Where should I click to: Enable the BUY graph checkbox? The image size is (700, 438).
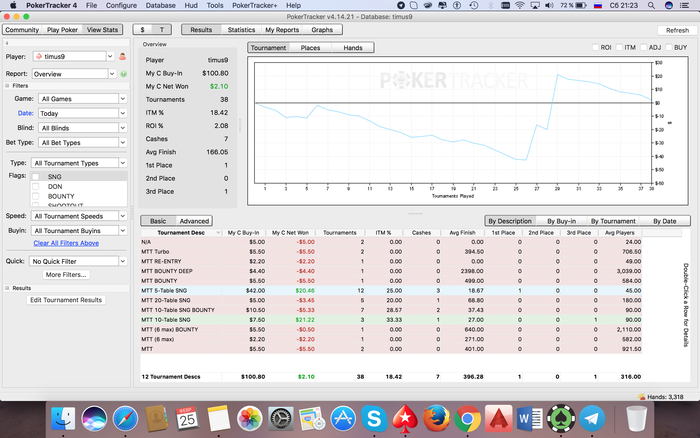pyautogui.click(x=669, y=47)
